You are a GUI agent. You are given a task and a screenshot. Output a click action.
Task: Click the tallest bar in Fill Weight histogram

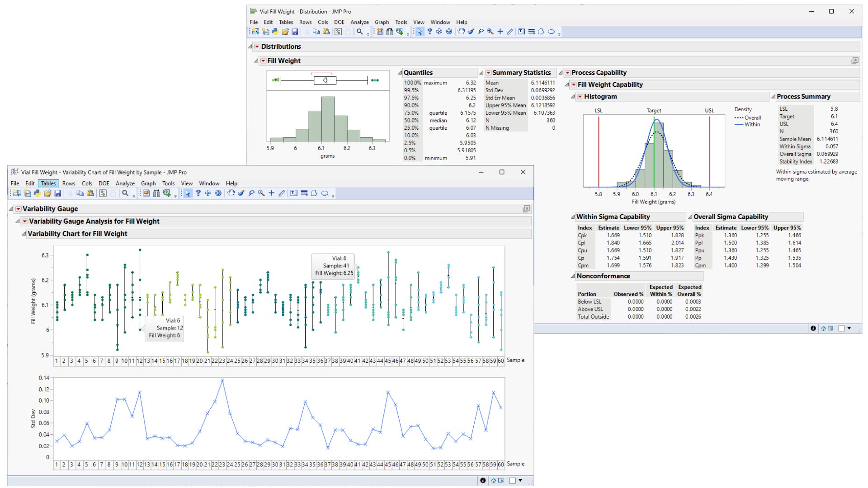pyautogui.click(x=328, y=119)
